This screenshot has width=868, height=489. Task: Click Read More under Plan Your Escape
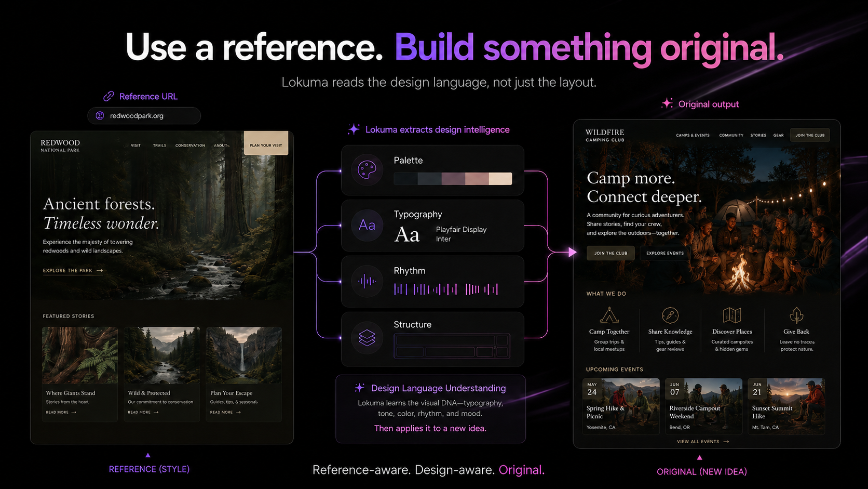(225, 412)
